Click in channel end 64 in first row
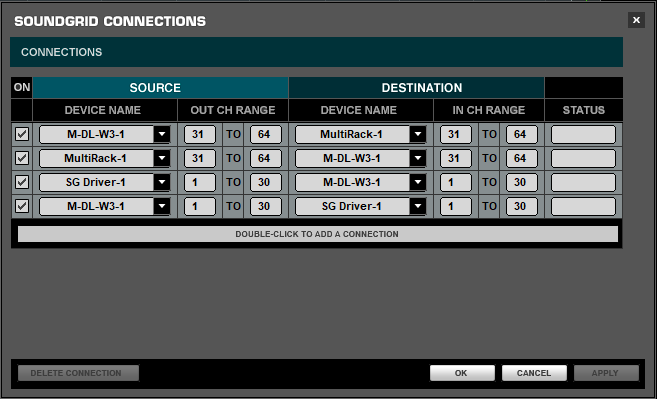657x399 pixels. tap(522, 135)
